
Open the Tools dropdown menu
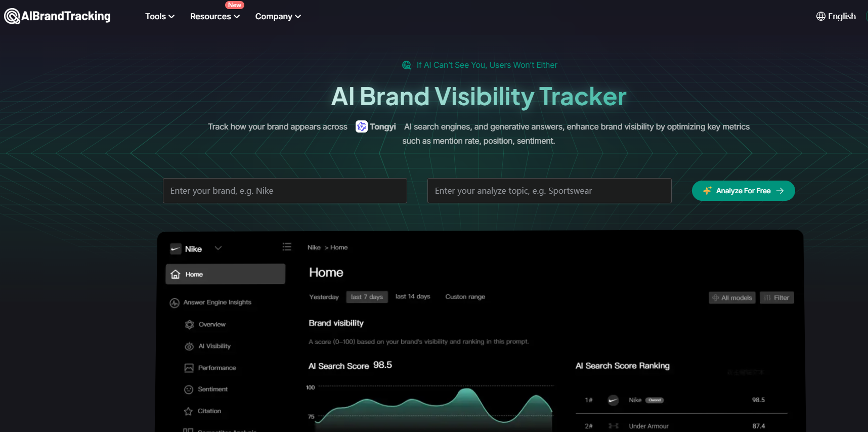pyautogui.click(x=160, y=16)
